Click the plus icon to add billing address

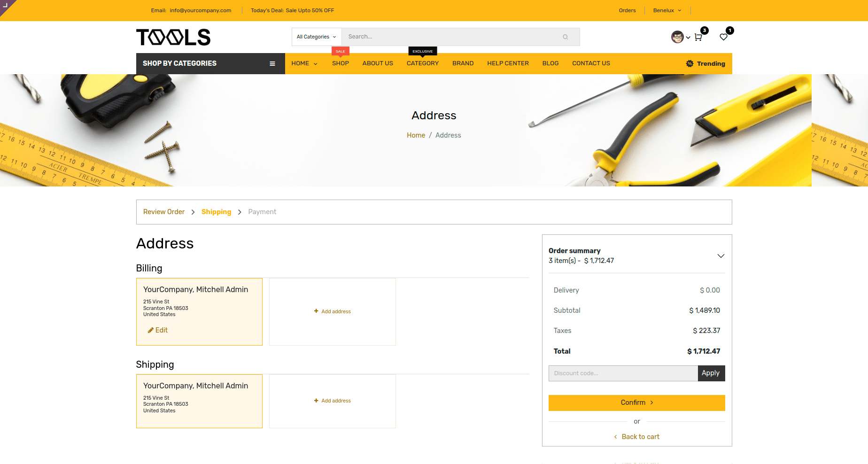(316, 311)
